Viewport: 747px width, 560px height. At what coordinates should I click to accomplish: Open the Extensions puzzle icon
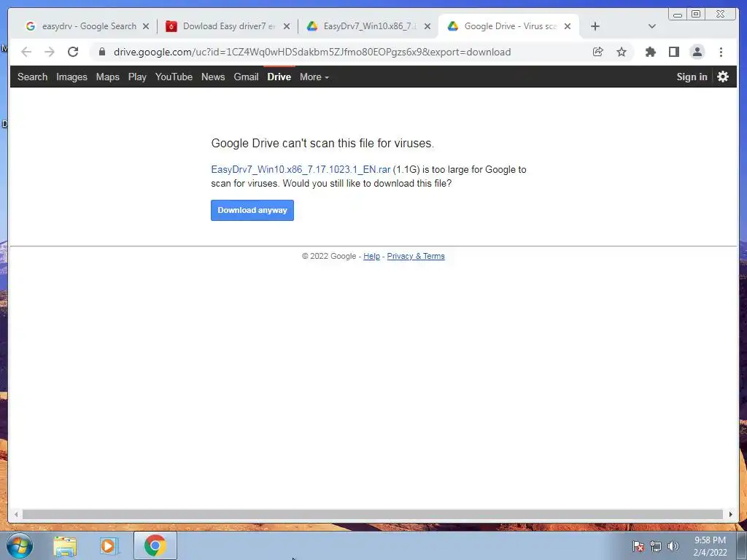point(650,52)
